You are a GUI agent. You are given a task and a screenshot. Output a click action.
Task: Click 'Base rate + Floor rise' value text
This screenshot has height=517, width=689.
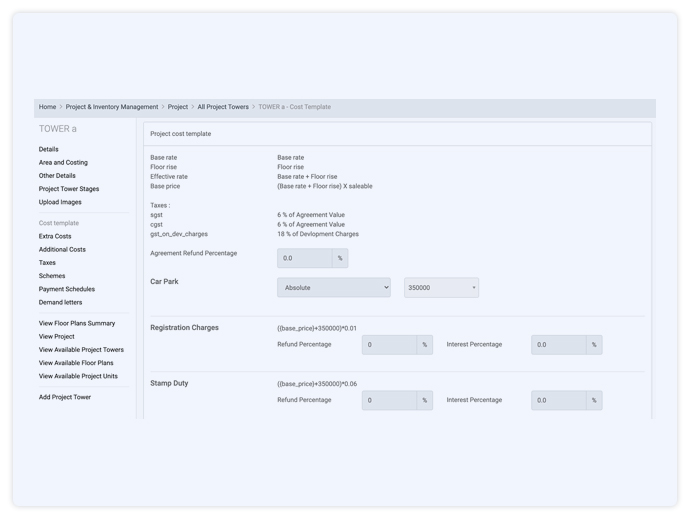[x=307, y=177]
